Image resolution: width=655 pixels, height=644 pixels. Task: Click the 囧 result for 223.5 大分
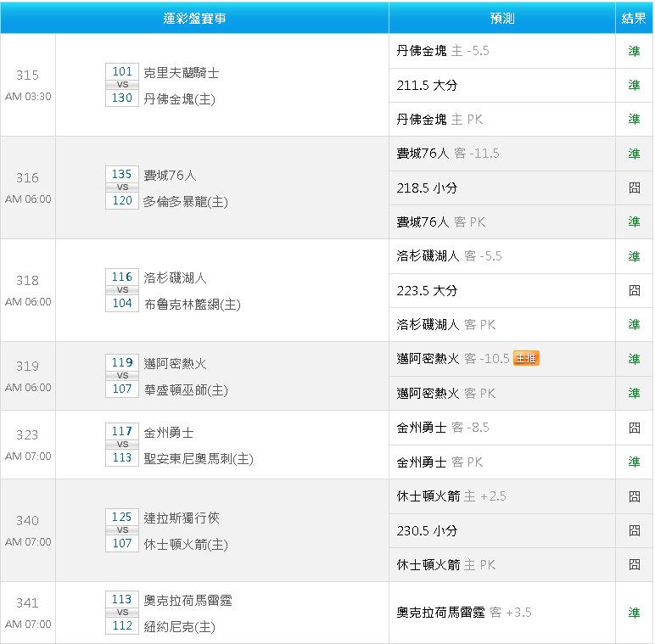point(634,291)
